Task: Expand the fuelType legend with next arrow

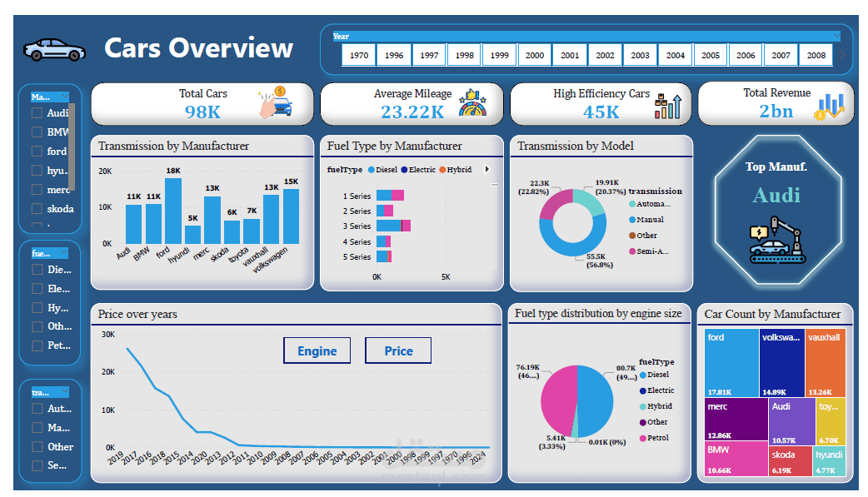Action: pyautogui.click(x=487, y=169)
